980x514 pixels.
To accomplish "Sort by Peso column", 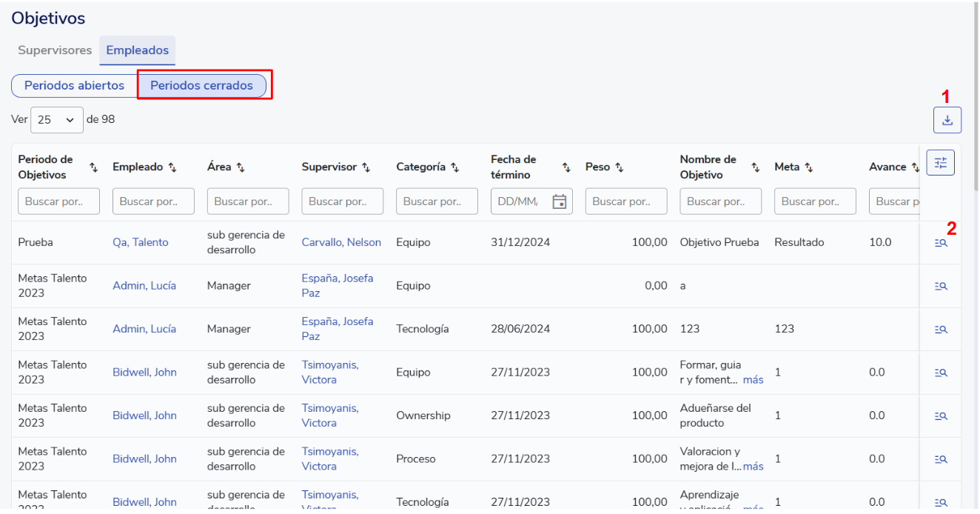I will 620,167.
